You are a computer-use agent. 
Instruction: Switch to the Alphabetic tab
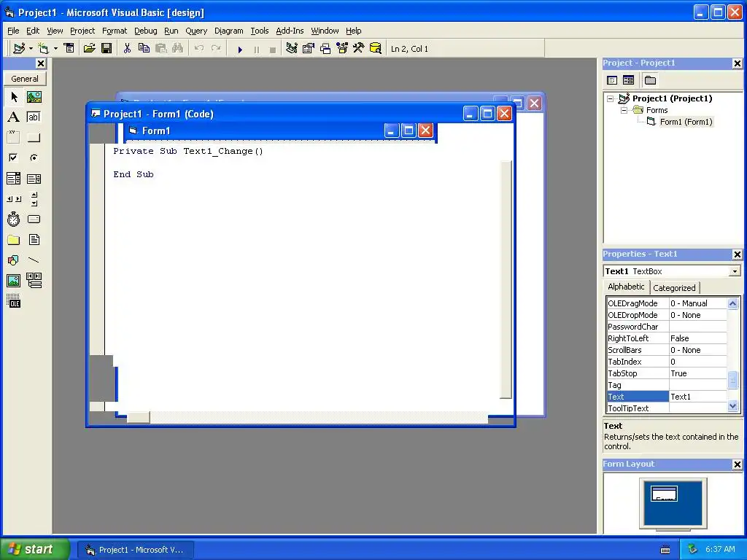626,287
